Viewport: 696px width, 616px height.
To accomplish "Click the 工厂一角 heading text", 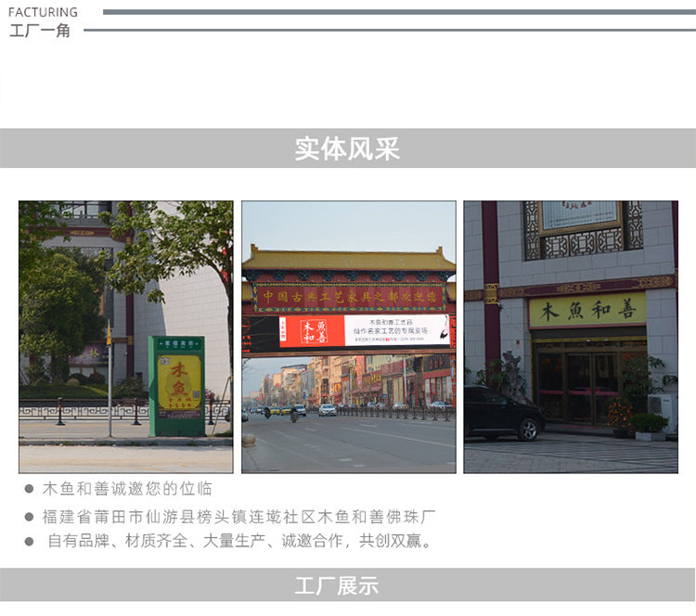I will click(x=40, y=31).
